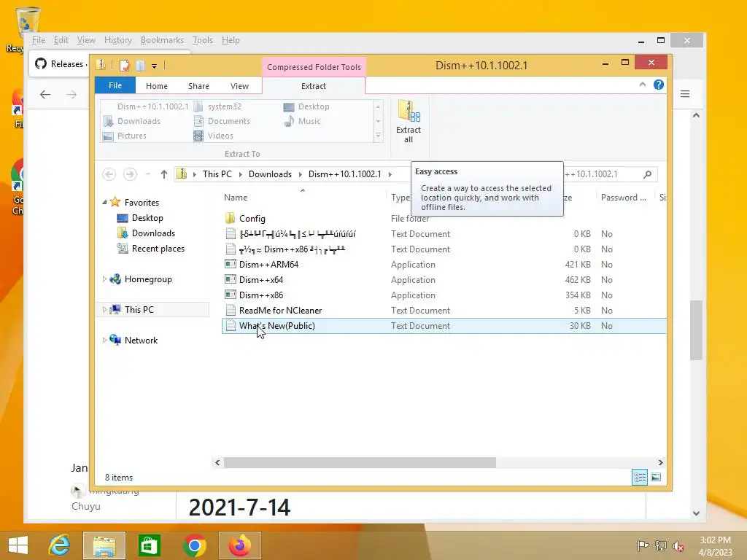Click This PC in address breadcrumb
This screenshot has width=747, height=560.
[217, 174]
